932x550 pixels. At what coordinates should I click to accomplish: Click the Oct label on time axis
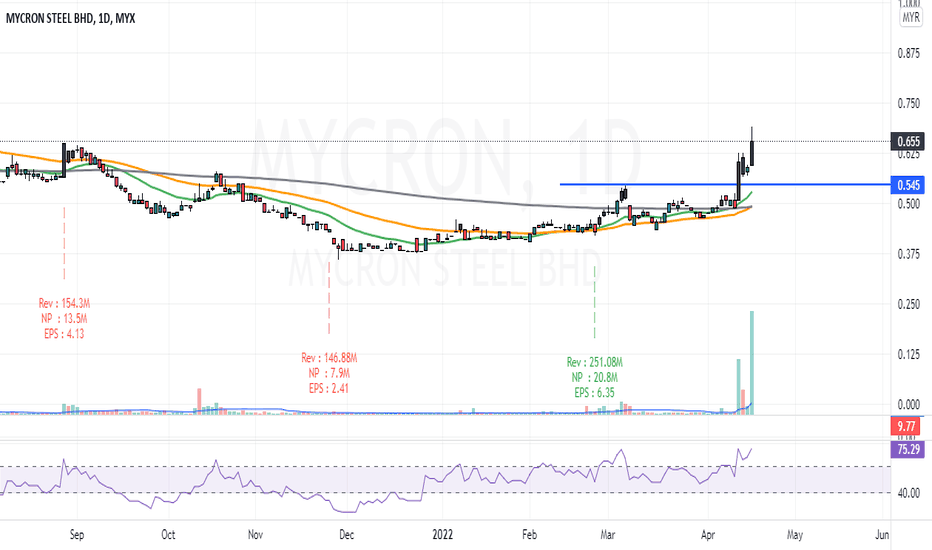[x=168, y=535]
